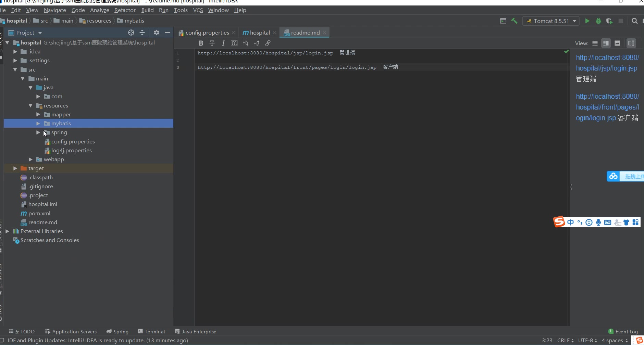Expand the target folder in project tree
Viewport: 644px width, 345px height.
click(15, 168)
